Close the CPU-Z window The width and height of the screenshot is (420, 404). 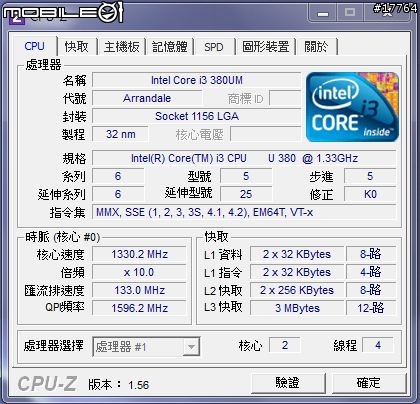tap(387, 13)
